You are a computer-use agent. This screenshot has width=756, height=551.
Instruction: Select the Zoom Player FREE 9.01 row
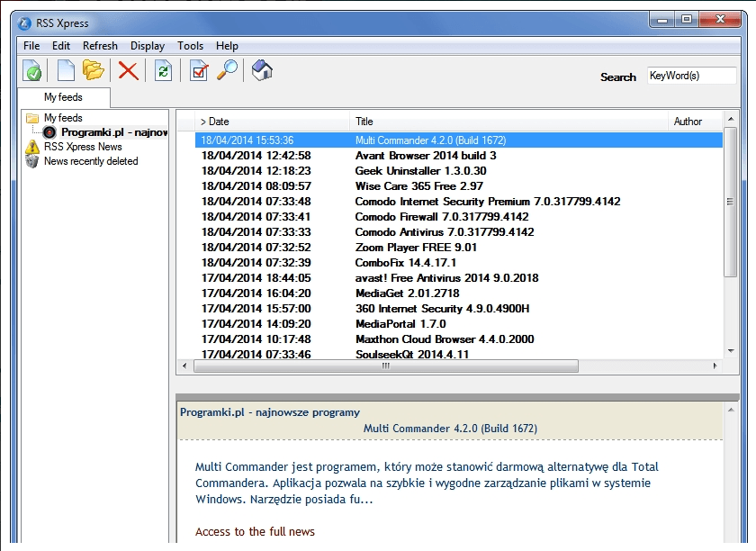point(458,248)
